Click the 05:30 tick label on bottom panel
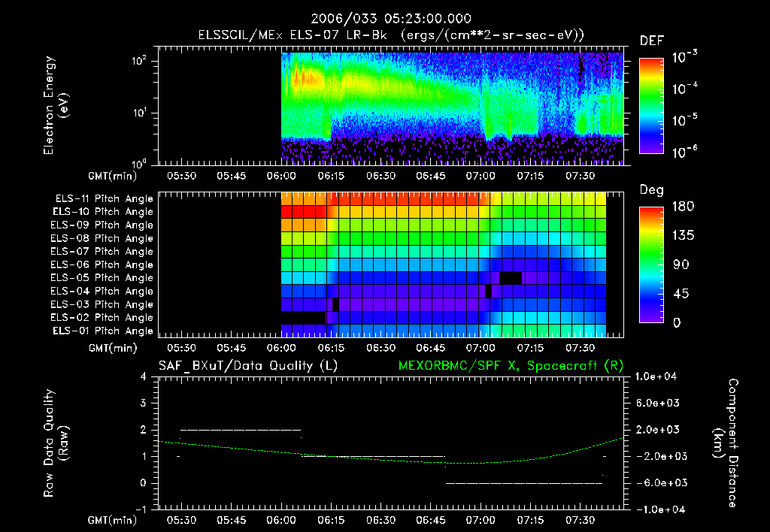The image size is (770, 532). pyautogui.click(x=182, y=520)
